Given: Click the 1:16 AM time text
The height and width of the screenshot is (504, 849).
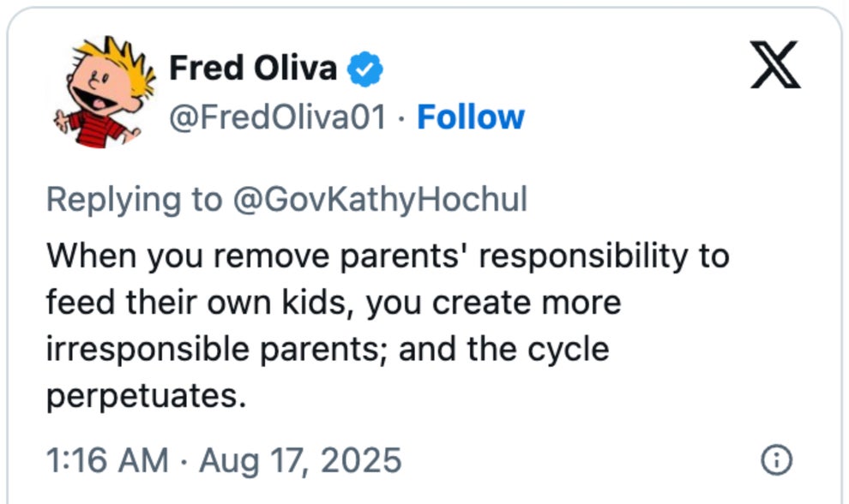Looking at the screenshot, I should click(x=106, y=460).
